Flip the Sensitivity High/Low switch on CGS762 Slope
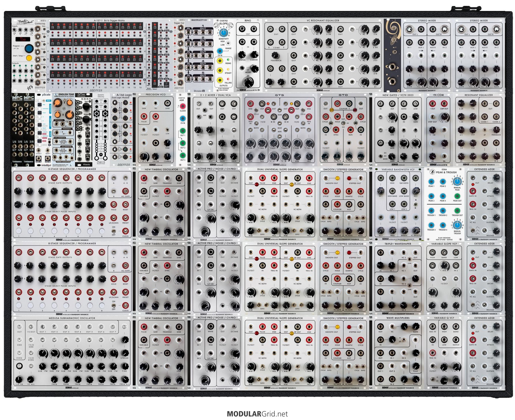Image resolution: width=515 pixels, height=420 pixels. (228, 43)
